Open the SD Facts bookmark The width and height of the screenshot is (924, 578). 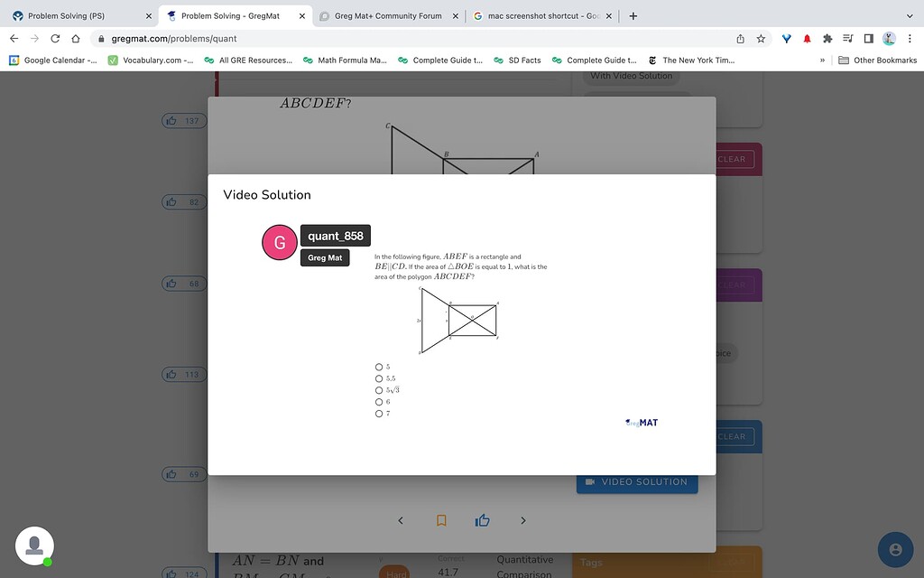point(517,61)
